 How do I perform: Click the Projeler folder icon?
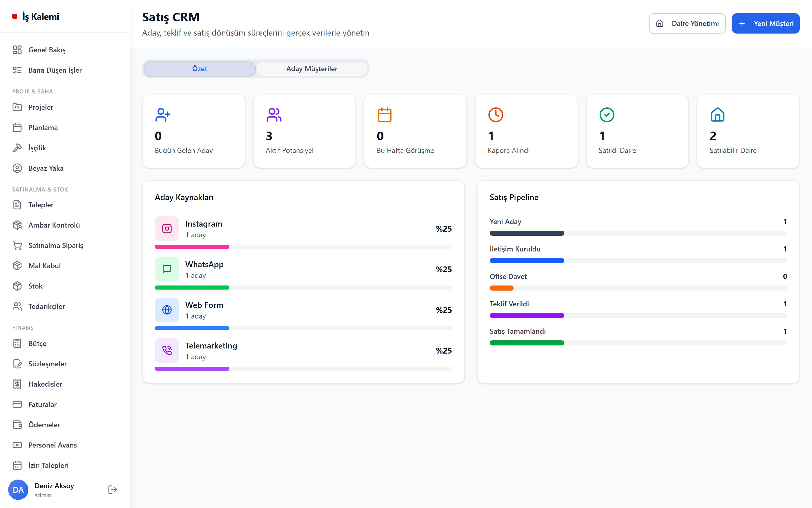click(17, 107)
